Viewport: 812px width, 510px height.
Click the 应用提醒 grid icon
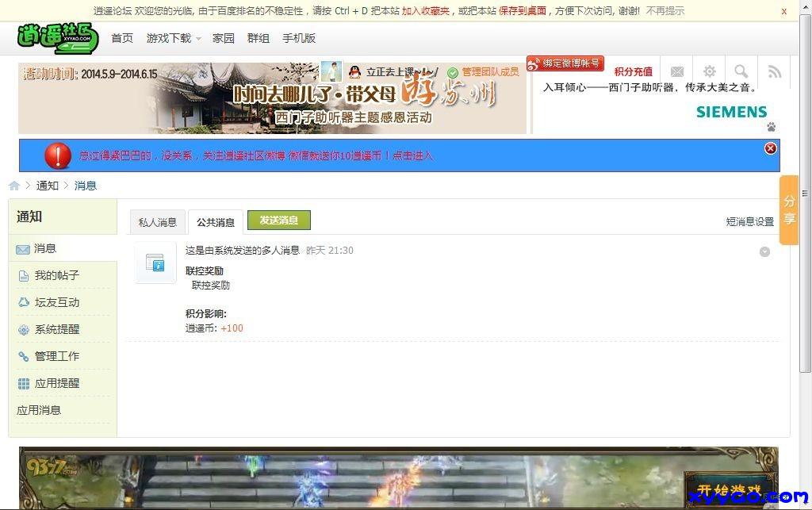coord(21,383)
